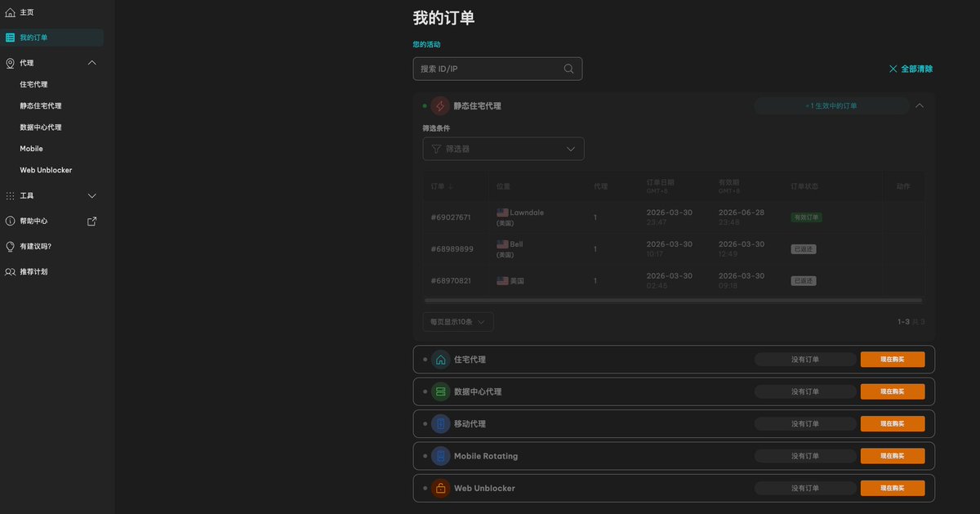Viewport: 980px width, 514px height.
Task: Collapse the 静态住宅代理 section chevron
Action: (x=920, y=105)
